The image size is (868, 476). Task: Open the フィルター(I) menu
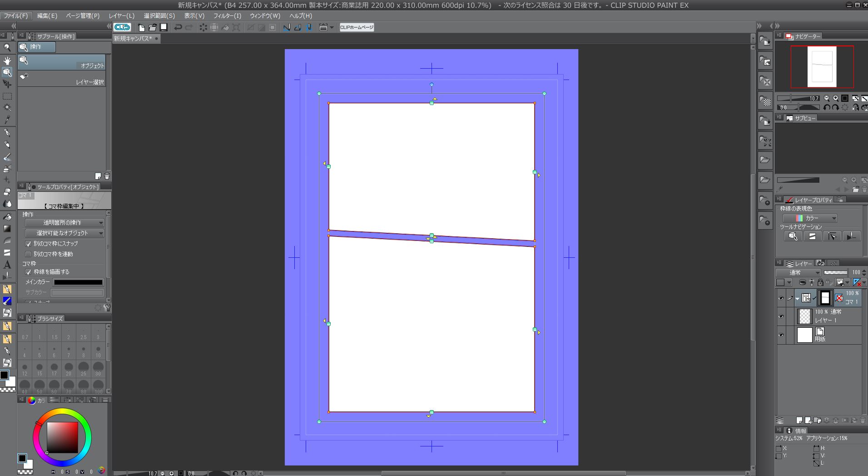pyautogui.click(x=227, y=15)
